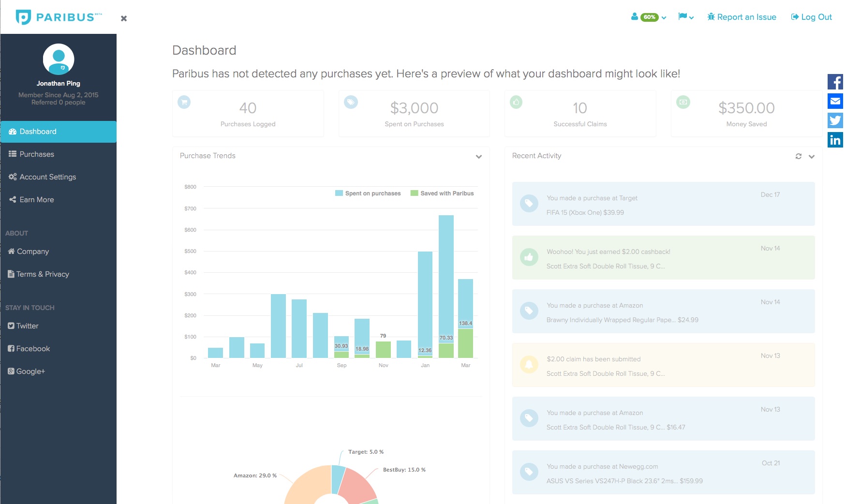Open the Brawny Amazon purchase entry
The image size is (846, 504).
coord(663,311)
